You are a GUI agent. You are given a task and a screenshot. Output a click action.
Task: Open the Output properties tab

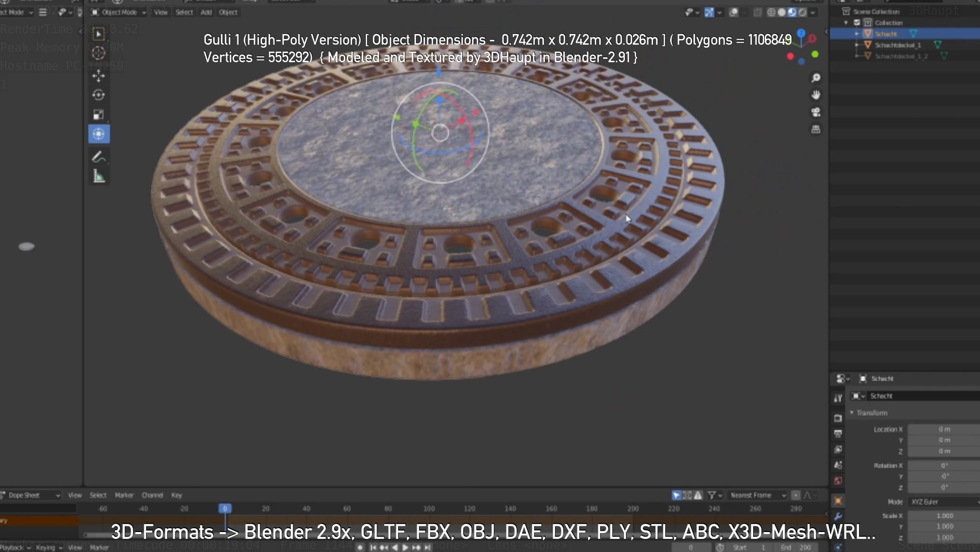838,433
